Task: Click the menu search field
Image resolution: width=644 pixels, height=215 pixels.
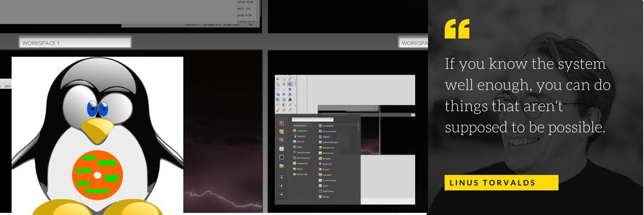Action: coord(313,120)
